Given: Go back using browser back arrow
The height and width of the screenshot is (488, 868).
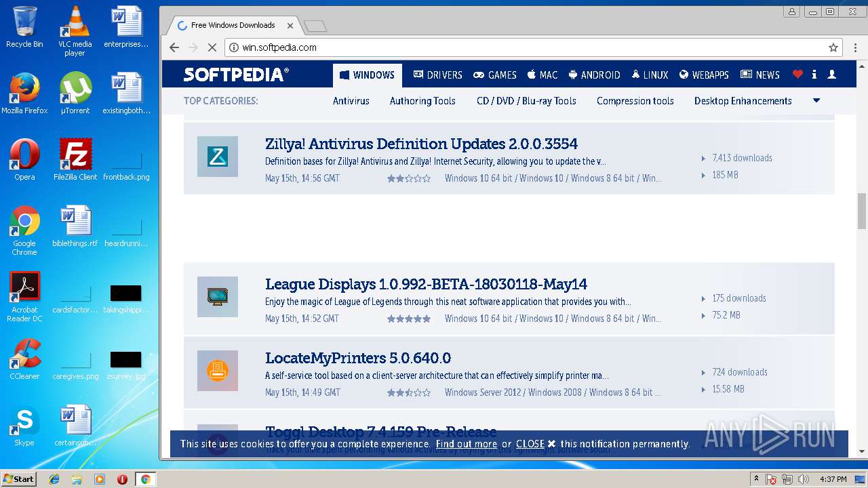Looking at the screenshot, I should tap(174, 47).
